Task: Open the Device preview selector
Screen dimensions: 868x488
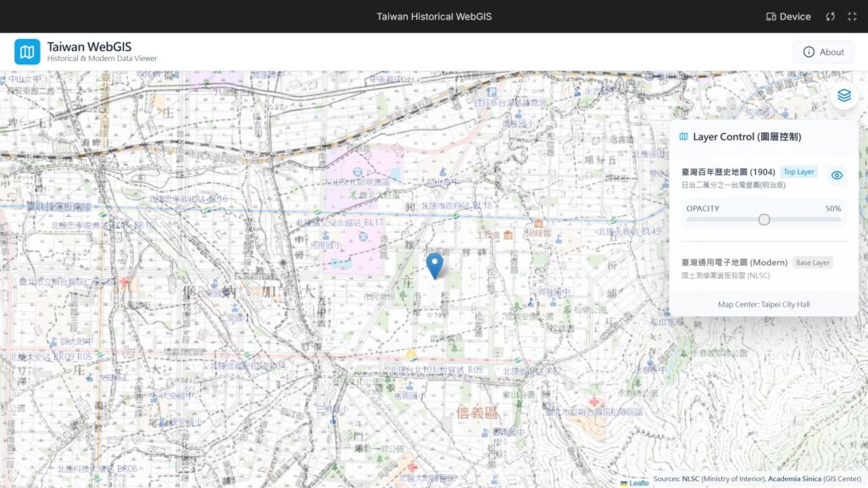Action: (788, 16)
